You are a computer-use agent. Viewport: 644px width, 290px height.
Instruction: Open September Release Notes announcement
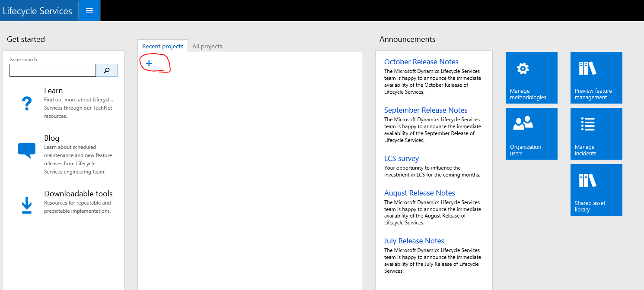(426, 110)
